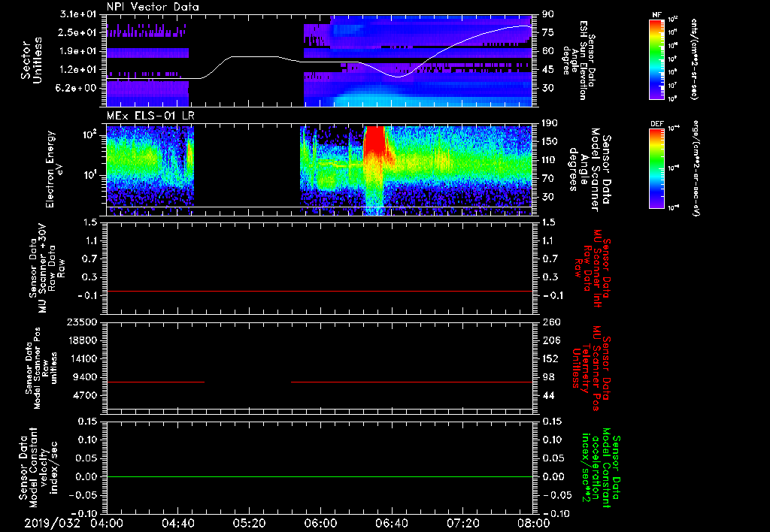The image size is (770, 532).
Task: Click the 'DEF' label above the color bar
Action: point(656,124)
